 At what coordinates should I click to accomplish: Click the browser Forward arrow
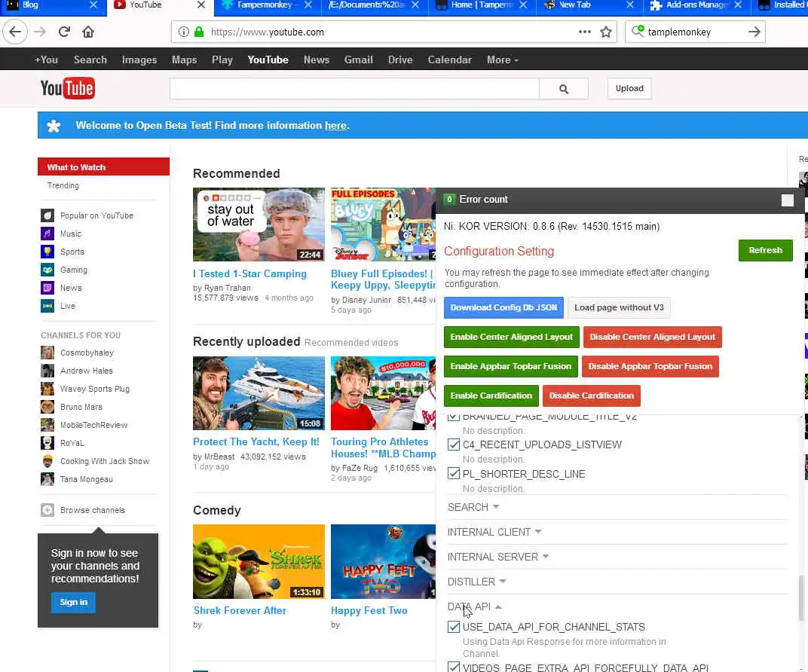click(x=40, y=32)
